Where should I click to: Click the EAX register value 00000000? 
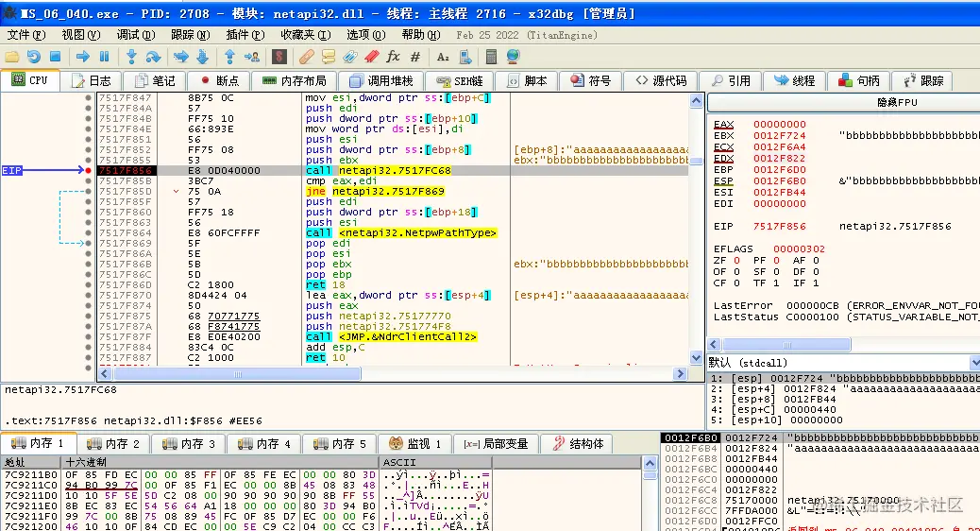pos(780,125)
